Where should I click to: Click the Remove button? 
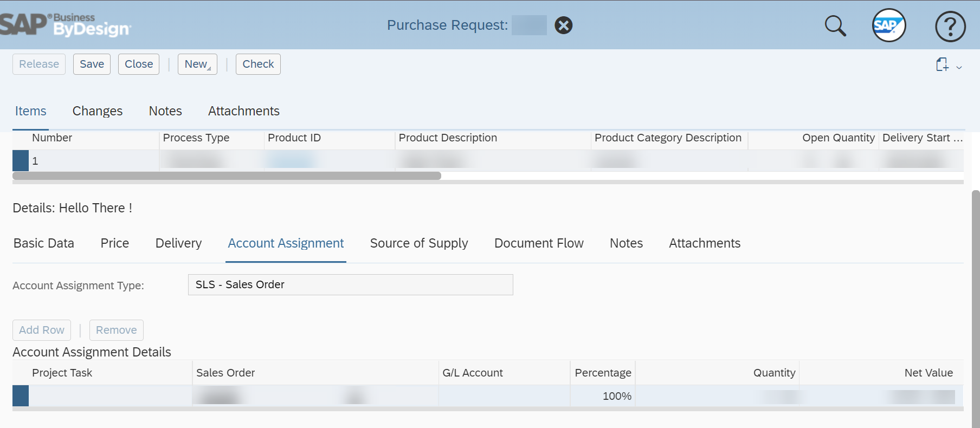click(117, 330)
